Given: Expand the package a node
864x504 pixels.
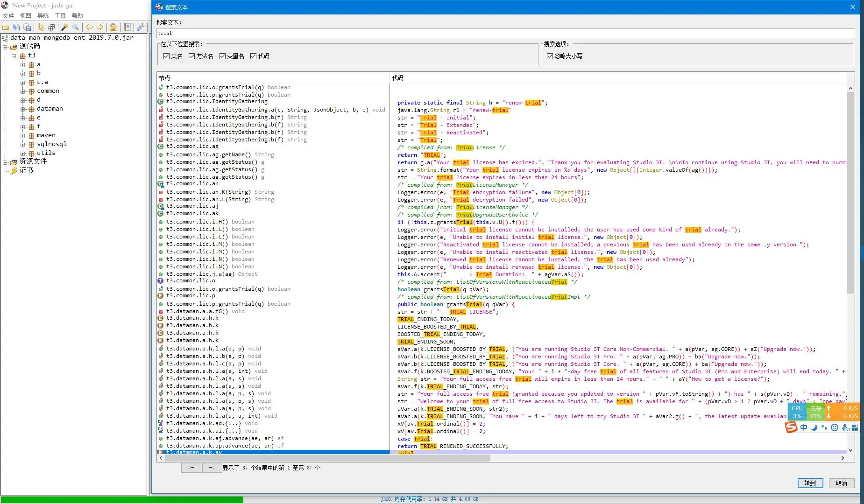Looking at the screenshot, I should pyautogui.click(x=22, y=65).
